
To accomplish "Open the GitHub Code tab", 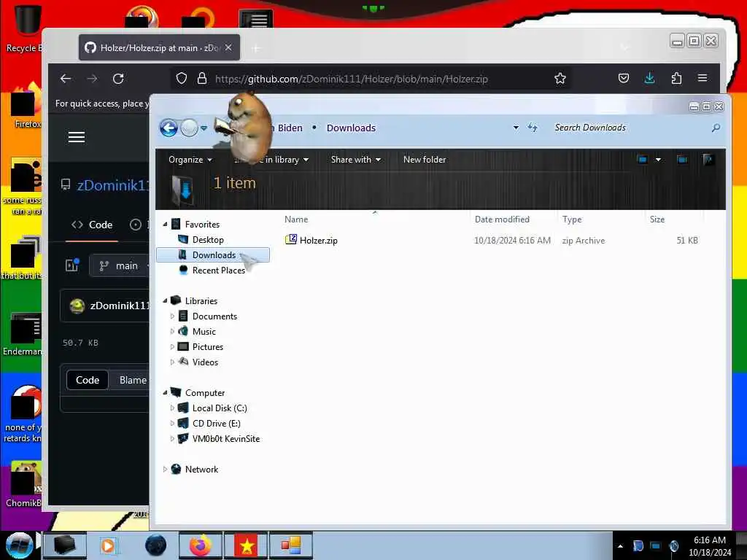I will 92,225.
